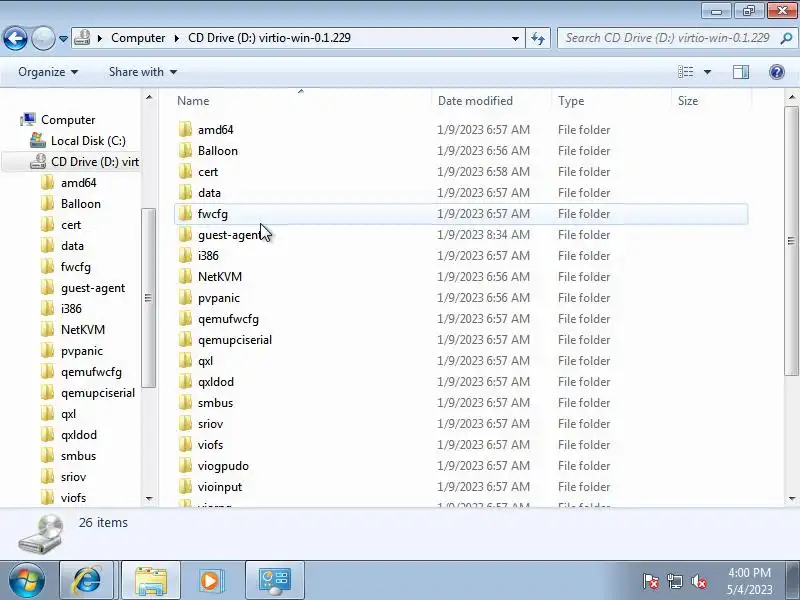Launch Windows Media Player from taskbar
800x600 pixels.
(210, 581)
